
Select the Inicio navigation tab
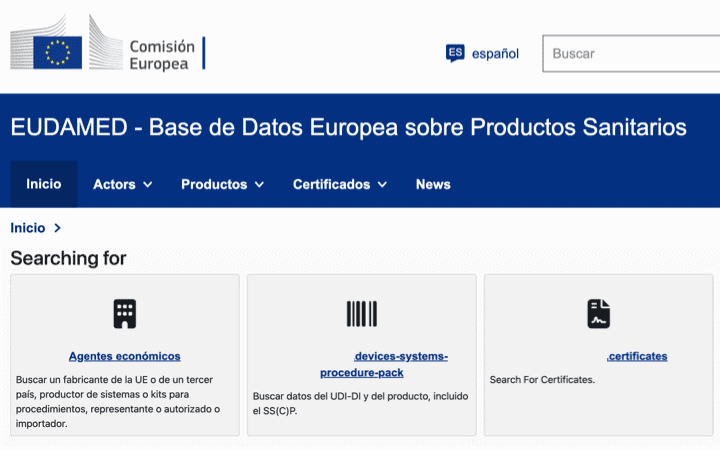44,184
